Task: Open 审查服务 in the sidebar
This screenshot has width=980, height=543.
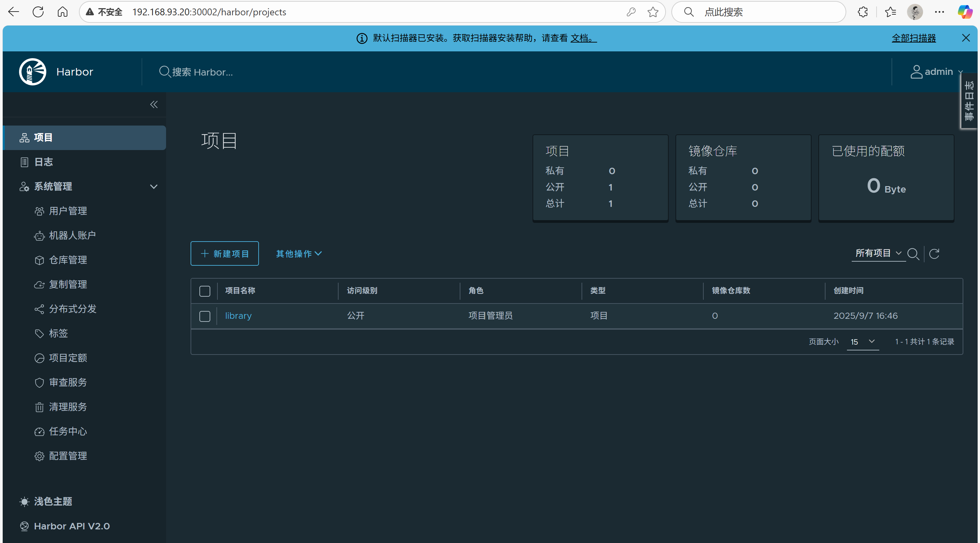Action: click(61, 382)
